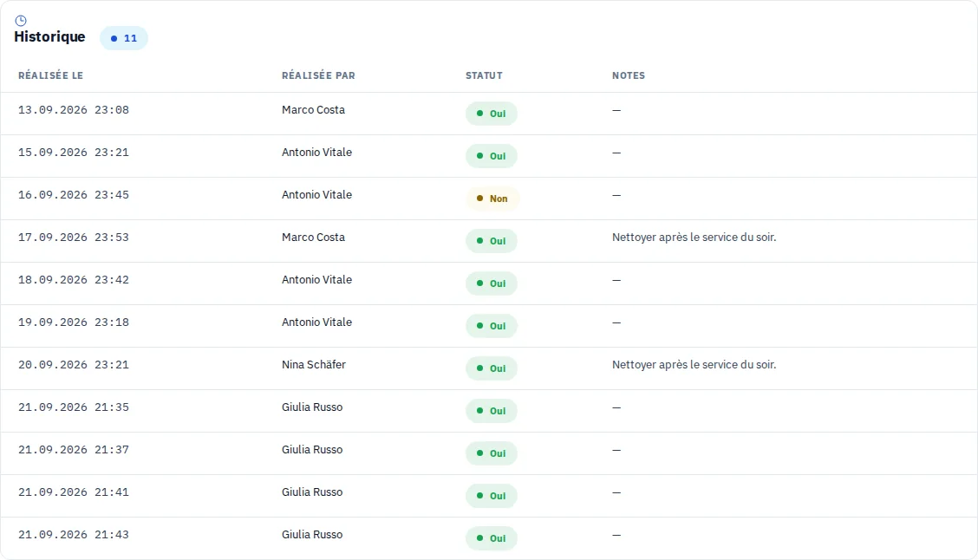The height and width of the screenshot is (560, 978).
Task: Click Marco Costa in the 17.09.2026 row
Action: [313, 237]
